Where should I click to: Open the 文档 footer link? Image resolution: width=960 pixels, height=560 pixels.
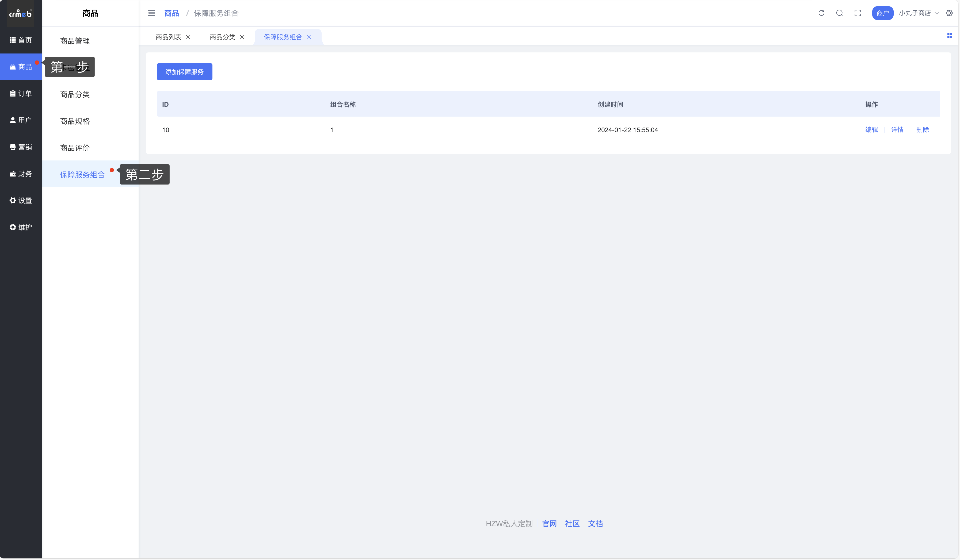[595, 524]
